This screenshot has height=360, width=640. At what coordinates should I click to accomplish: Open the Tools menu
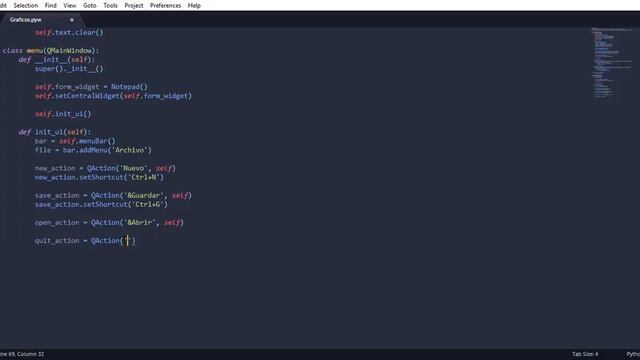click(110, 5)
